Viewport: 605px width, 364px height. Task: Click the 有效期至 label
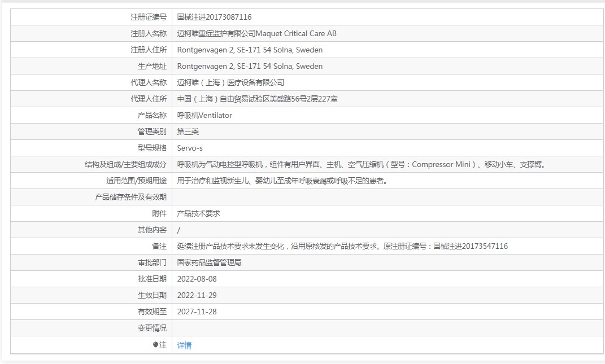(x=152, y=312)
